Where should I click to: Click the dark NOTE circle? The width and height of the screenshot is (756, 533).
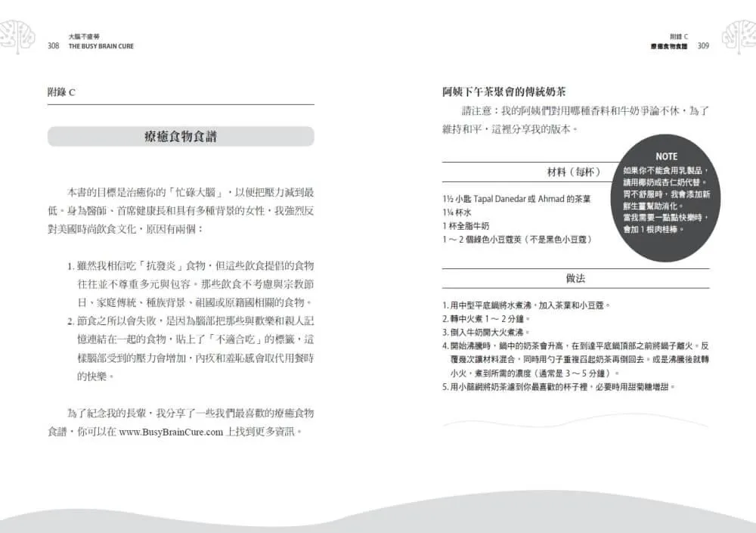[666, 198]
